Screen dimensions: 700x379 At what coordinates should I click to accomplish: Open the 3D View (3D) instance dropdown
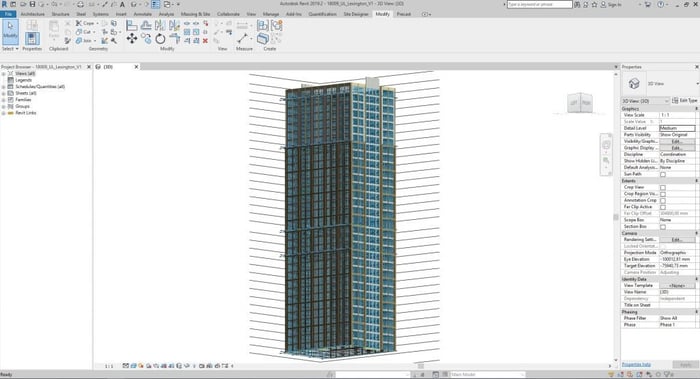coord(646,101)
